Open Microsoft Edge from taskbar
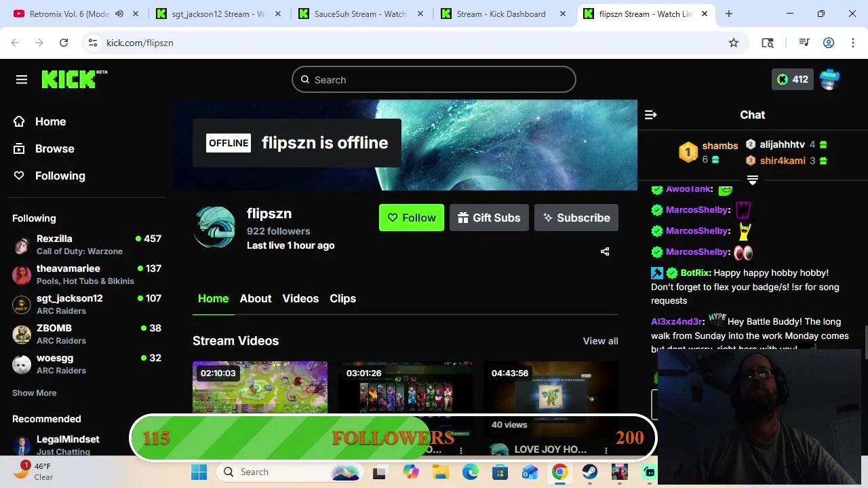This screenshot has width=868, height=488. click(471, 472)
